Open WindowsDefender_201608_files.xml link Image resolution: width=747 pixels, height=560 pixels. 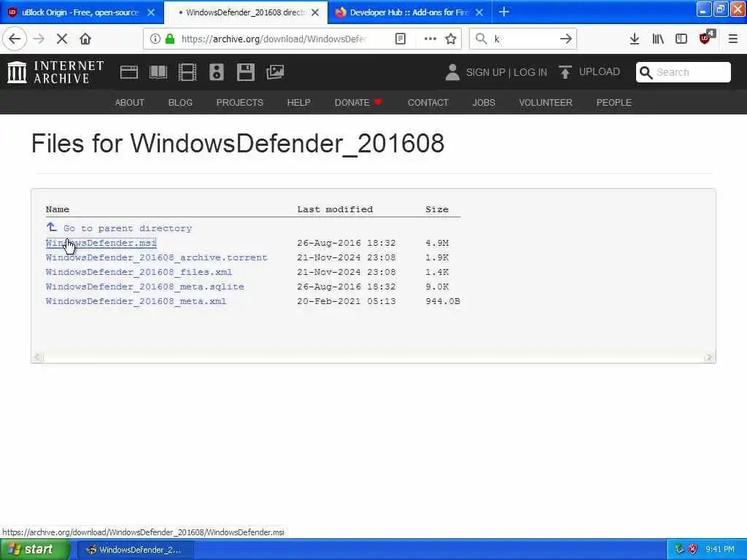coord(139,273)
